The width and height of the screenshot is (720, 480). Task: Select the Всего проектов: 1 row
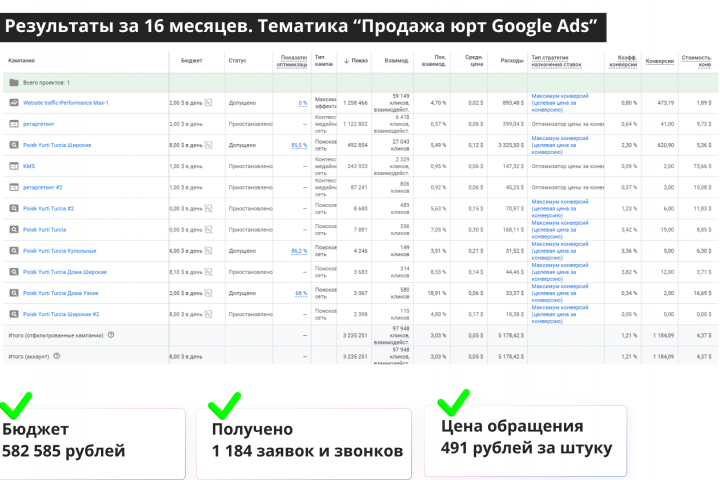pos(360,83)
